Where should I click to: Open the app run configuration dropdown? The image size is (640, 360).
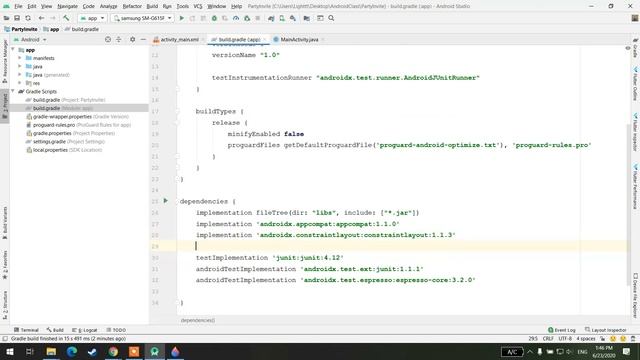click(92, 18)
